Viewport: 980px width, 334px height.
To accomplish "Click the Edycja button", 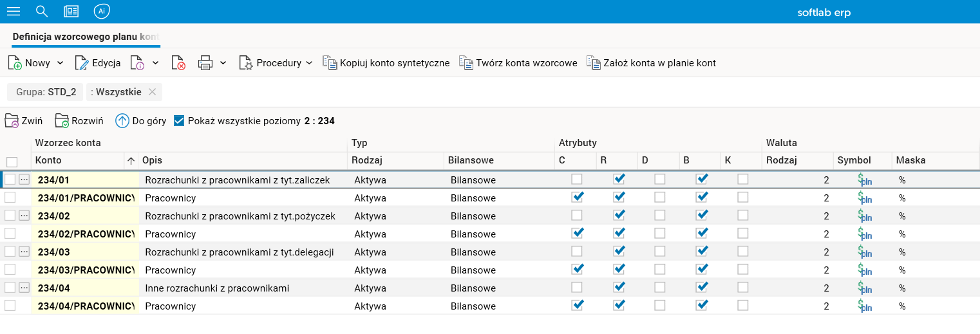I will pos(99,63).
